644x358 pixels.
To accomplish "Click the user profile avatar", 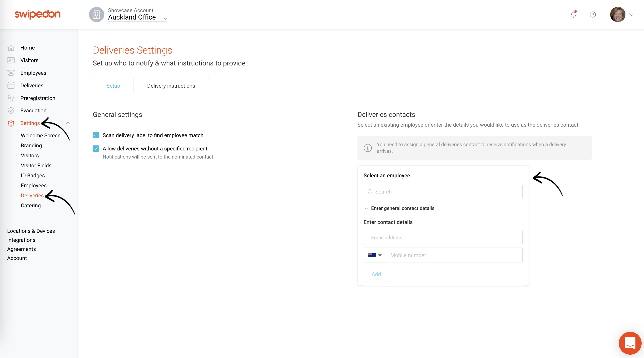I will [618, 15].
